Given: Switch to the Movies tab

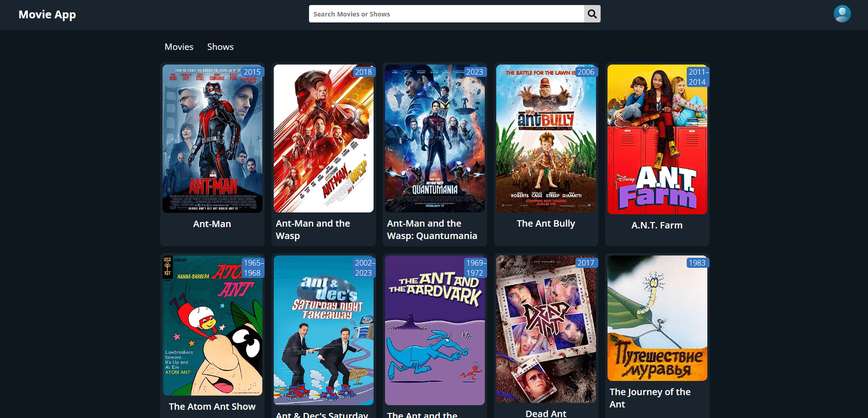Looking at the screenshot, I should [x=179, y=47].
